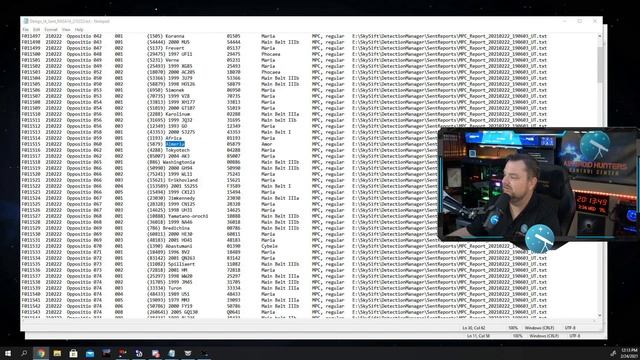Switch to Google Chrome in the taskbar
The height and width of the screenshot is (360, 640).
click(41, 353)
